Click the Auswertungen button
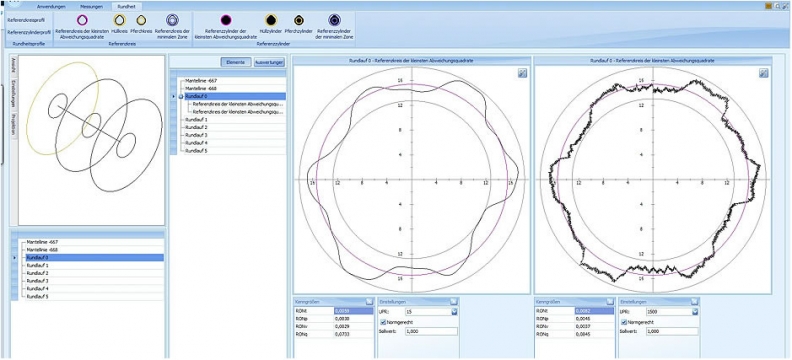 [x=269, y=62]
